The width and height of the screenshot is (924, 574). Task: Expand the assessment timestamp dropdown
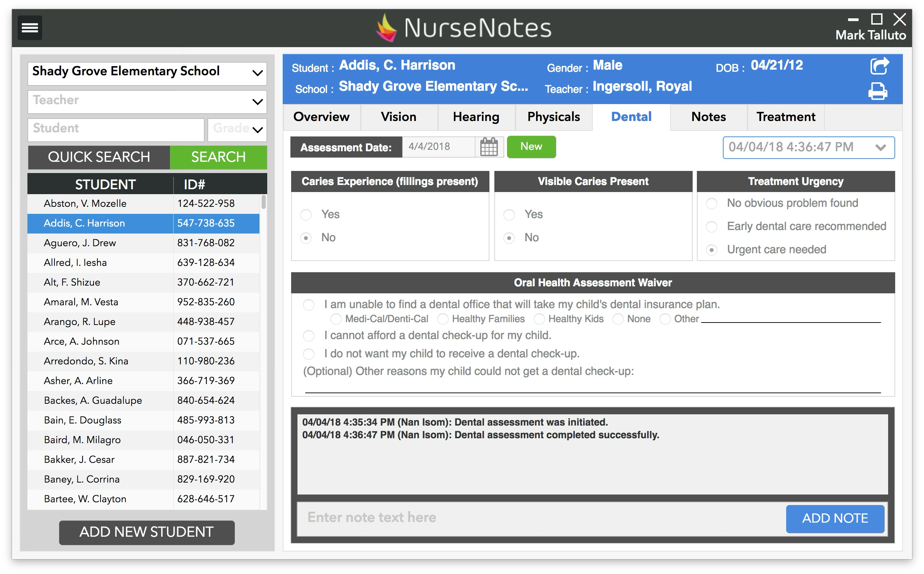[x=880, y=148]
